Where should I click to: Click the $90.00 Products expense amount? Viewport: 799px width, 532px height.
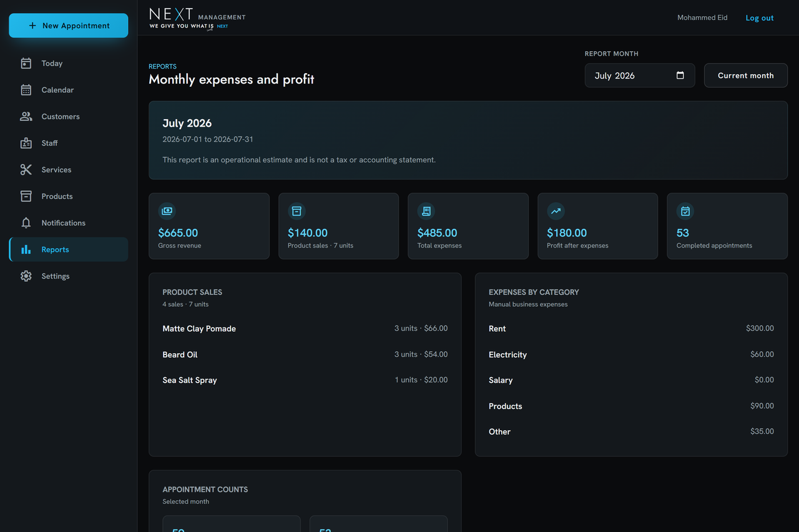point(762,405)
